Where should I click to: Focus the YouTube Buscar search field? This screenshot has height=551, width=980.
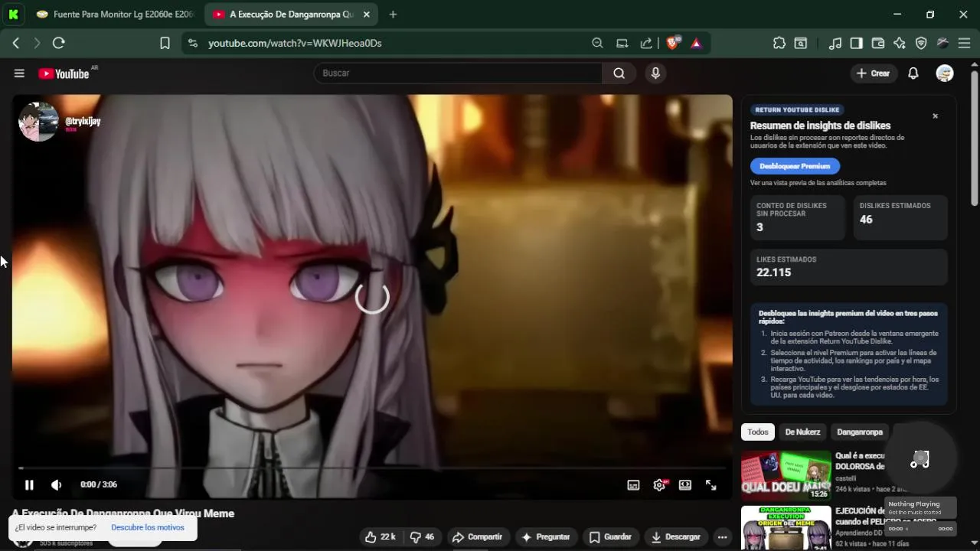pyautogui.click(x=458, y=73)
